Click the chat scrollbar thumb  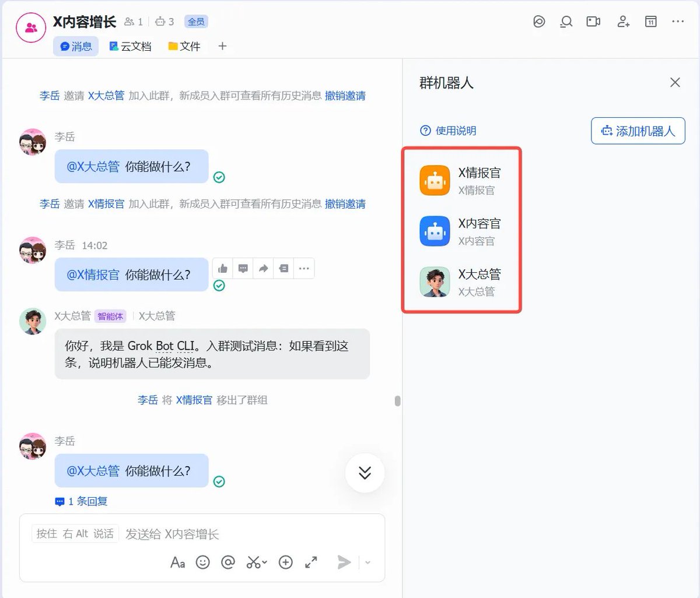pyautogui.click(x=398, y=401)
